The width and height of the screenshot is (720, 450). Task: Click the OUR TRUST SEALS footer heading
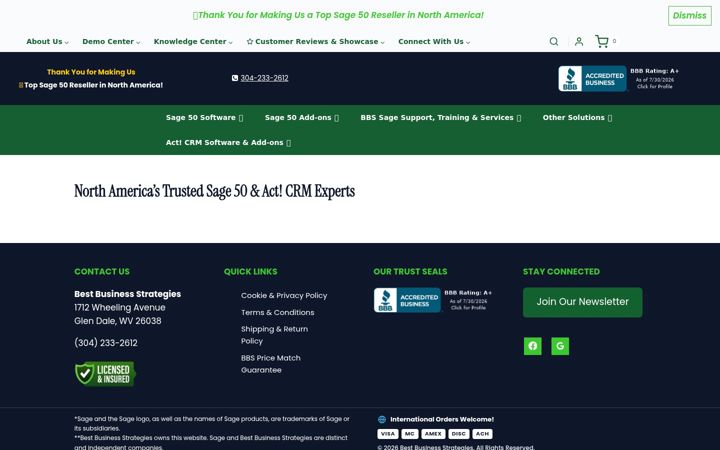coord(410,271)
